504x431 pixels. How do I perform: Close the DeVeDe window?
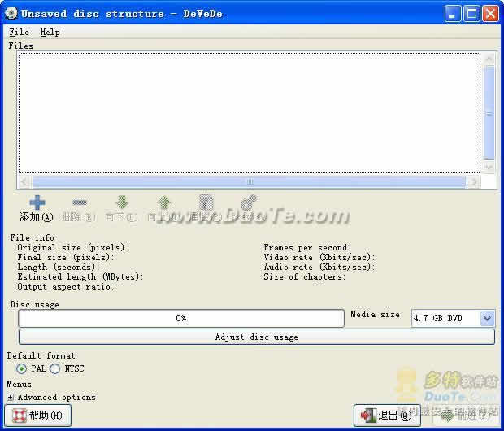490,14
